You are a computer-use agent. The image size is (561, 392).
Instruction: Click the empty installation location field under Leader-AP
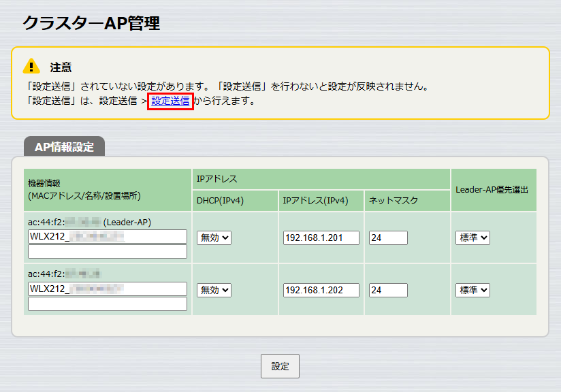coord(107,252)
